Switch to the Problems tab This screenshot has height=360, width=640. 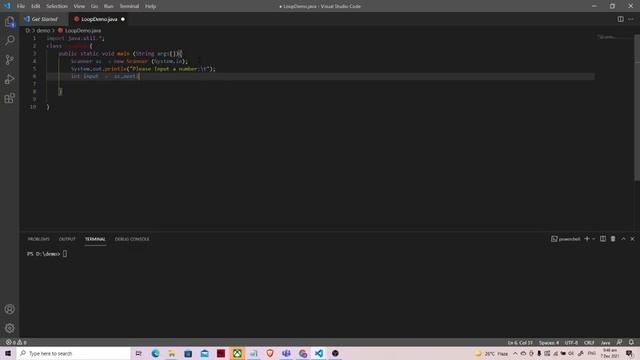coord(39,239)
